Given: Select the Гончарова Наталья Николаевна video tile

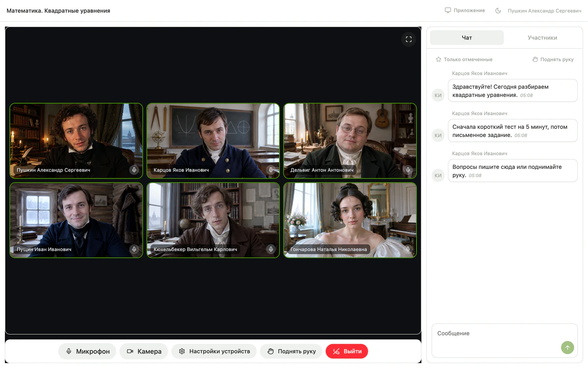Looking at the screenshot, I should tap(350, 220).
